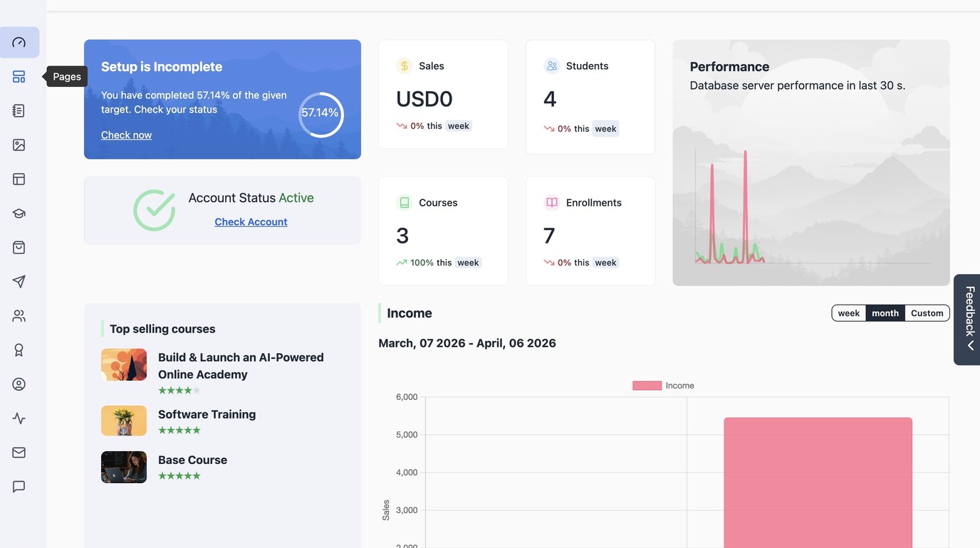
Task: Click the Enrollments count "7"
Action: (549, 236)
